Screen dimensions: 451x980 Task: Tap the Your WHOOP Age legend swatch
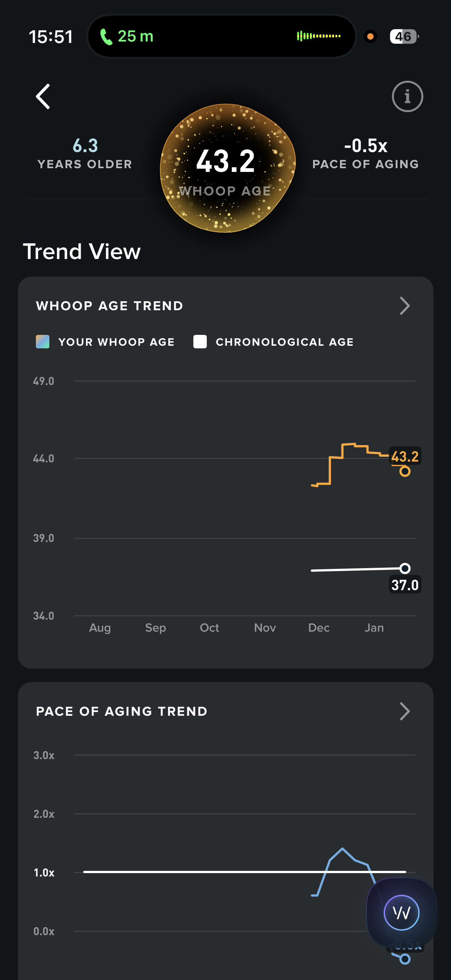pyautogui.click(x=43, y=342)
